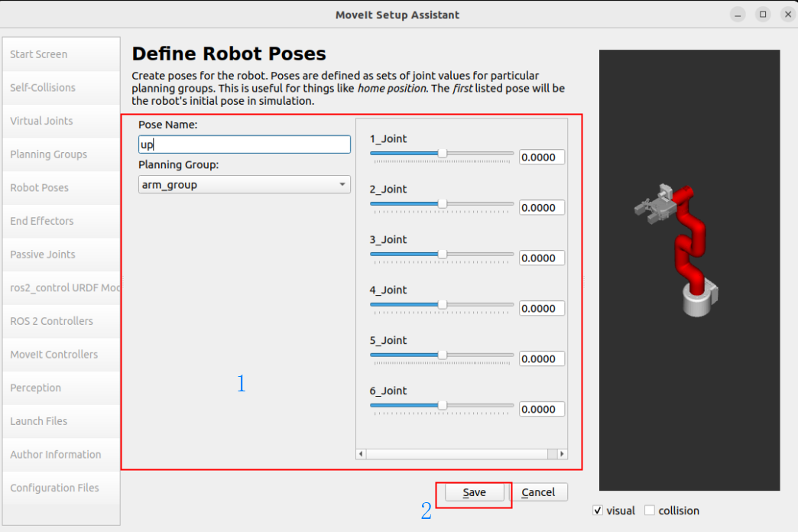This screenshot has width=798, height=532.
Task: Select Passive Joints in the sidebar
Action: 61,255
